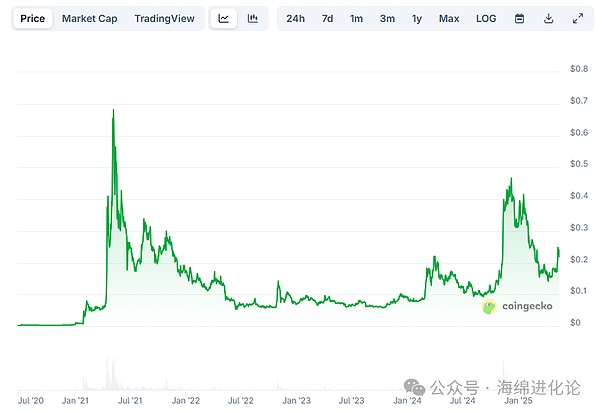The width and height of the screenshot is (600, 412).
Task: Switch to line chart view icon
Action: tap(224, 18)
